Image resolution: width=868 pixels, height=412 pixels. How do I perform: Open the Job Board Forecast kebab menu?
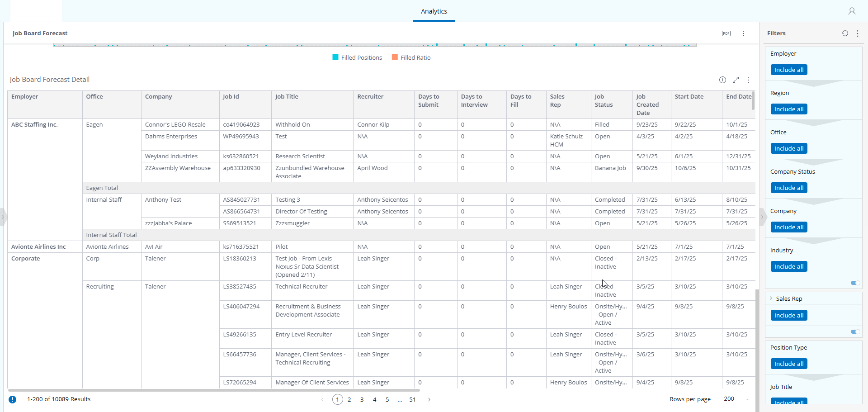pos(744,33)
